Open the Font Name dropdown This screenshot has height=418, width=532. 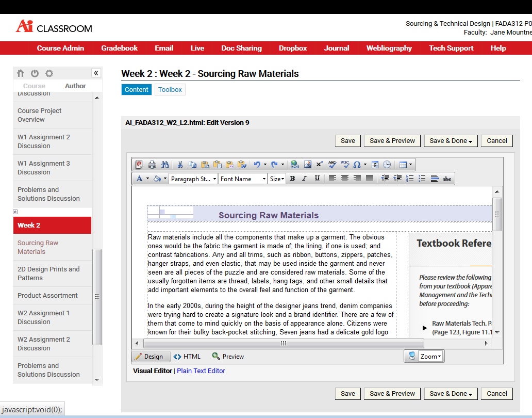coord(242,179)
